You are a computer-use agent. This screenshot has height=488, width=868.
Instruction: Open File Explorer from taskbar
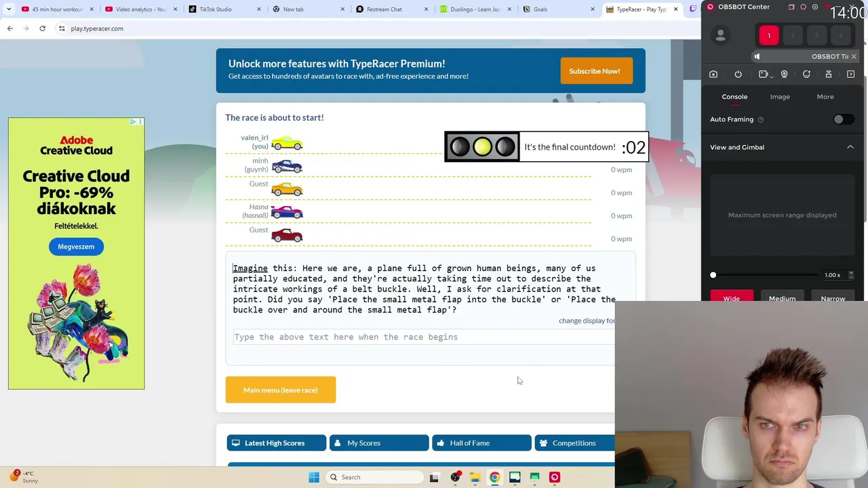[x=475, y=477]
